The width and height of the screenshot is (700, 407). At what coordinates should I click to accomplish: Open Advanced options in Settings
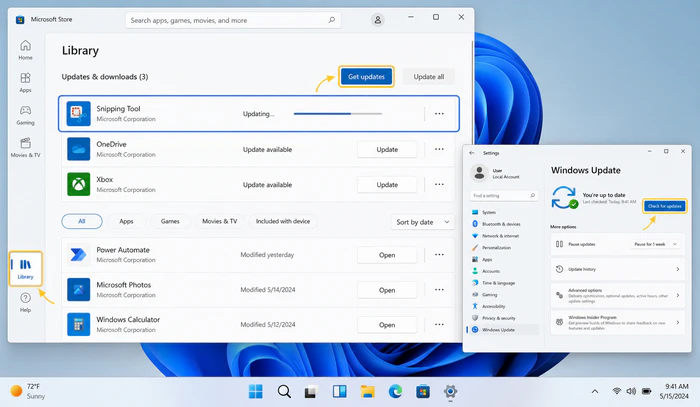point(618,295)
